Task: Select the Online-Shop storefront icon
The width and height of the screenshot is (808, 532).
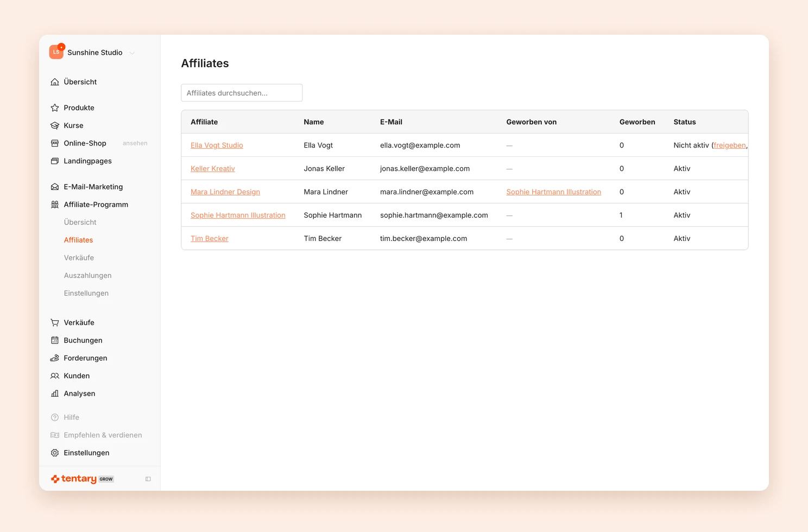Action: 55,143
